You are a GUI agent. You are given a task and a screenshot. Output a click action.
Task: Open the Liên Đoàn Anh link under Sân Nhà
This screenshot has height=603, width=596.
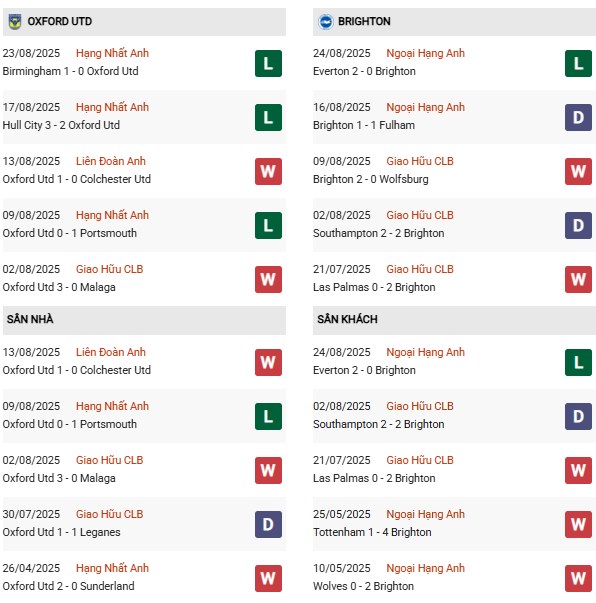coord(111,352)
